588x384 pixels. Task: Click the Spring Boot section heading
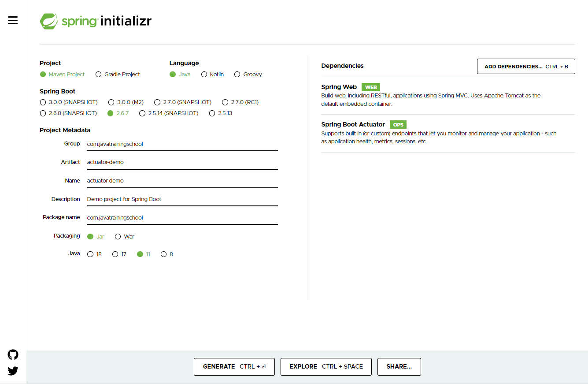pos(57,92)
